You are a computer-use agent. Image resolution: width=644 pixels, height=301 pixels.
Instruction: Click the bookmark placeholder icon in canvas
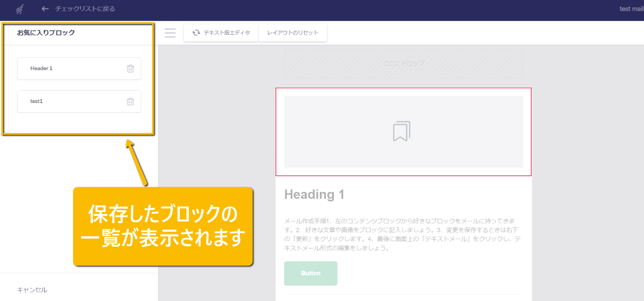click(x=401, y=131)
